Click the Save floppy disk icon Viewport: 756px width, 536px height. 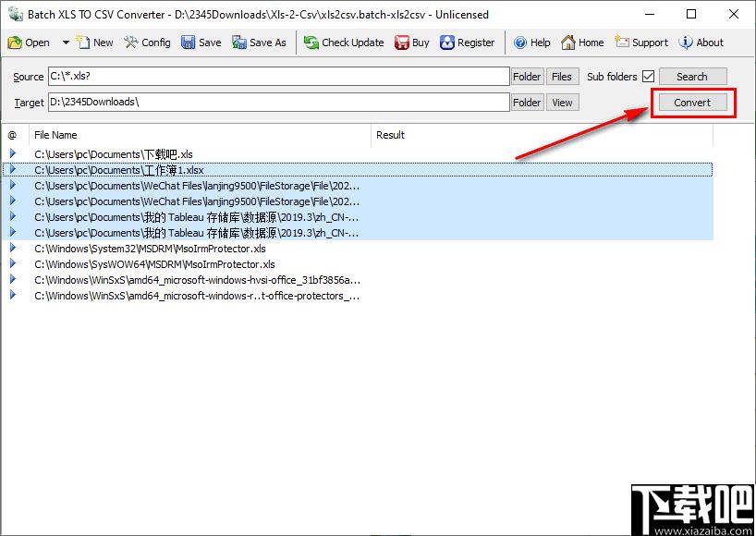click(188, 43)
